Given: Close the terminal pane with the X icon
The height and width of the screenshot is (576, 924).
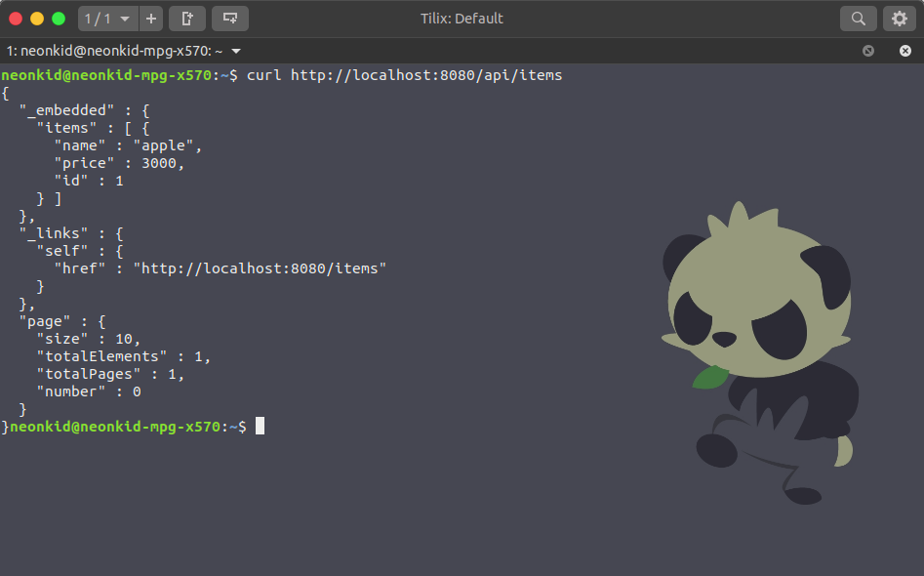Looking at the screenshot, I should click(905, 51).
